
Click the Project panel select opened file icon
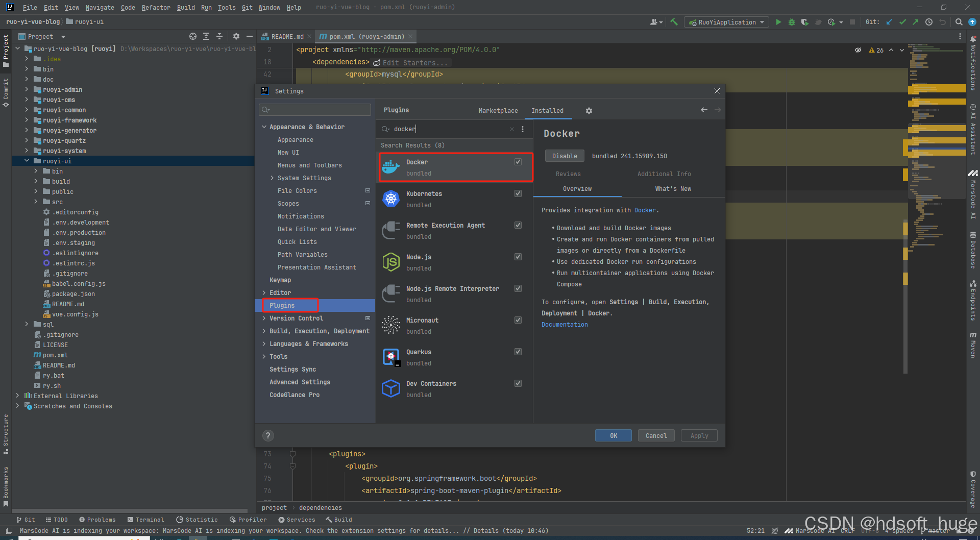[193, 36]
